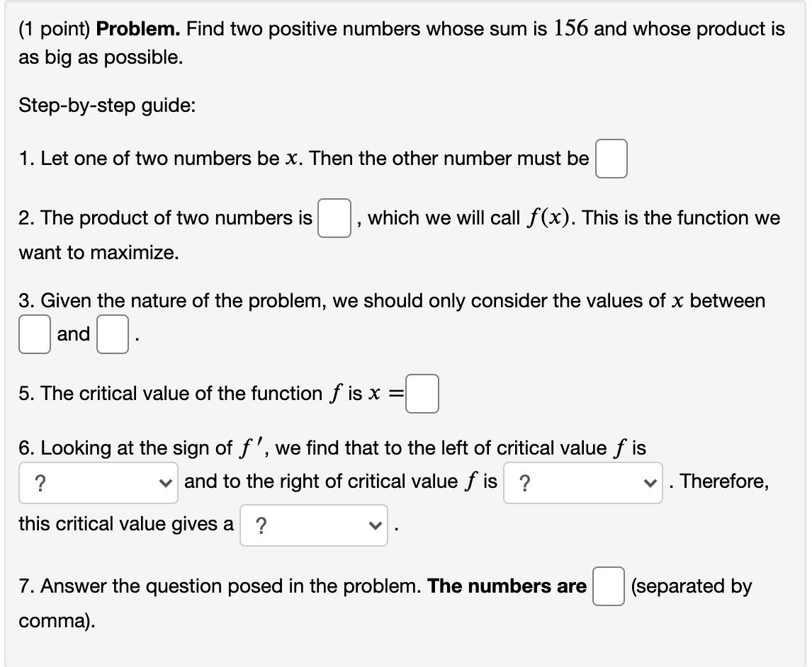The width and height of the screenshot is (812, 667).
Task: Open the first sign dropdown in step 6
Action: (98, 481)
